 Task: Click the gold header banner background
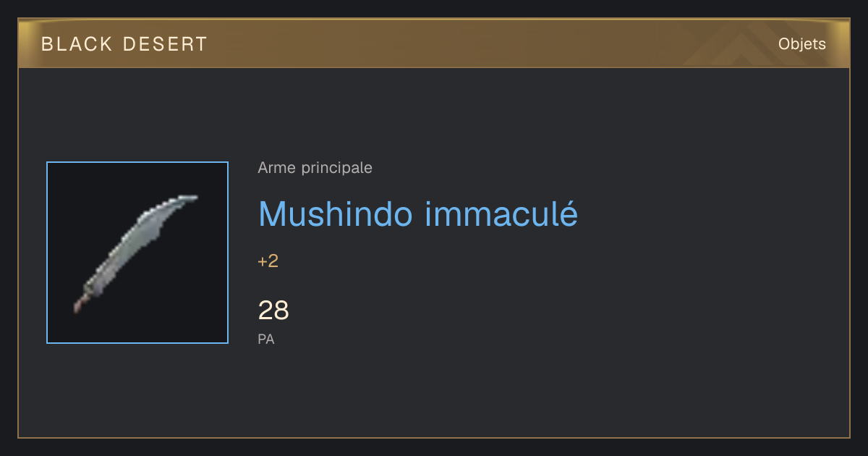point(434,44)
